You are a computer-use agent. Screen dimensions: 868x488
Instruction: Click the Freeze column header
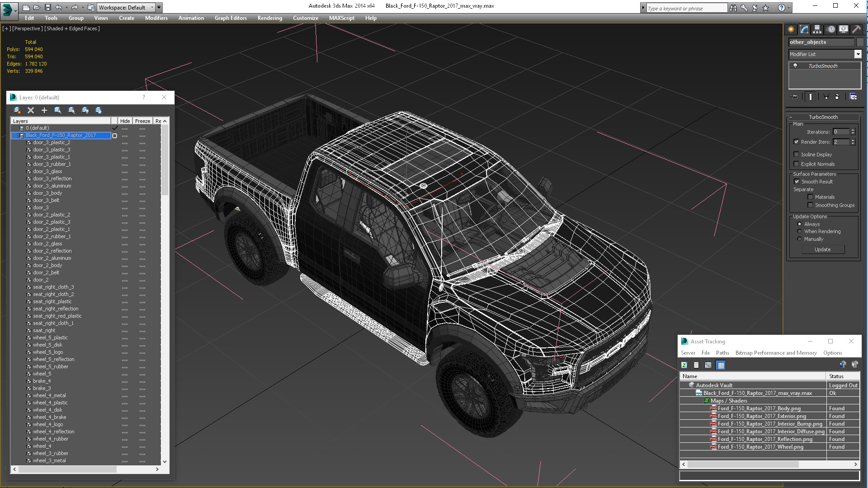coord(143,121)
